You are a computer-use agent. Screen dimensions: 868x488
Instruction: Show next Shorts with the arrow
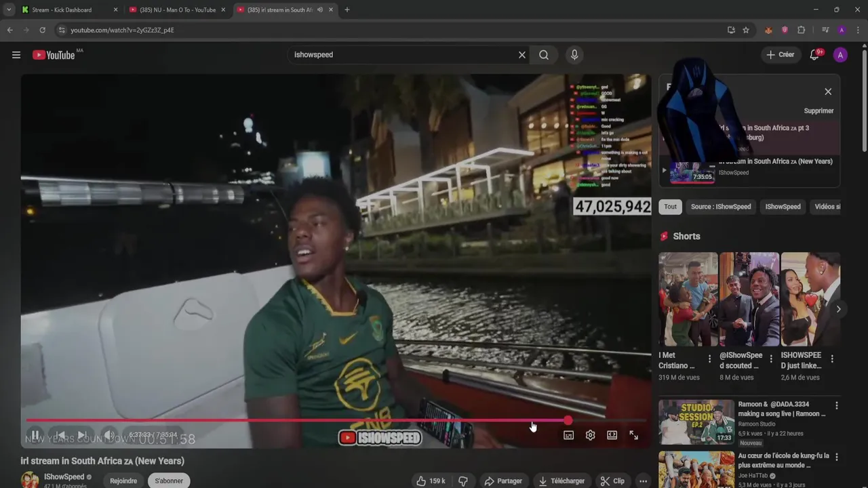tap(838, 309)
